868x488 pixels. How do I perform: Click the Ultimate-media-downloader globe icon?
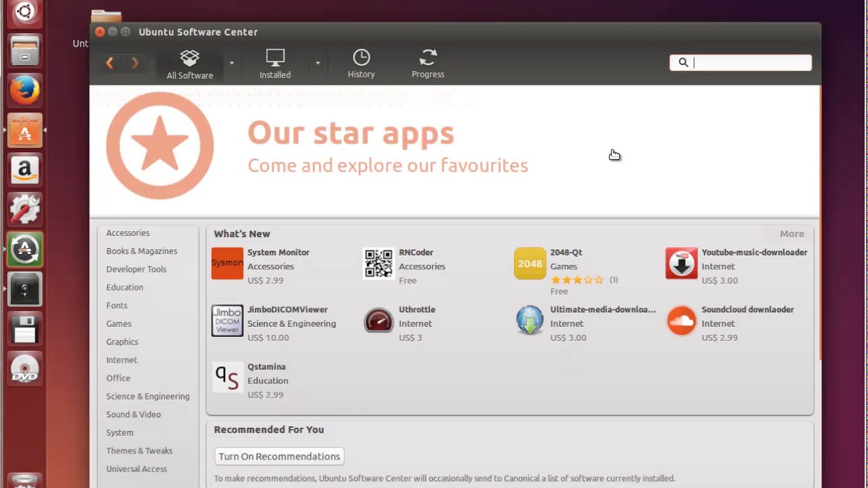click(x=530, y=321)
